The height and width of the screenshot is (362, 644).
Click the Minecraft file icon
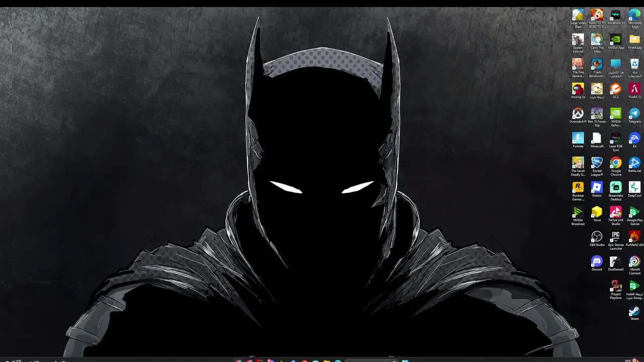[x=597, y=138]
